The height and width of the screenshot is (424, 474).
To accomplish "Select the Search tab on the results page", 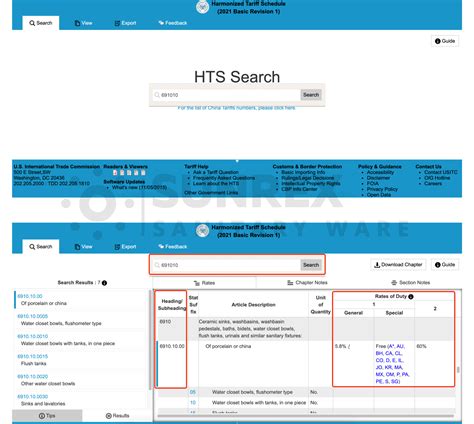I will (41, 247).
